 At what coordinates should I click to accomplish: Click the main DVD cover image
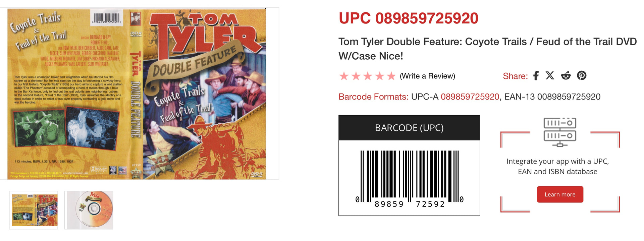pos(137,94)
